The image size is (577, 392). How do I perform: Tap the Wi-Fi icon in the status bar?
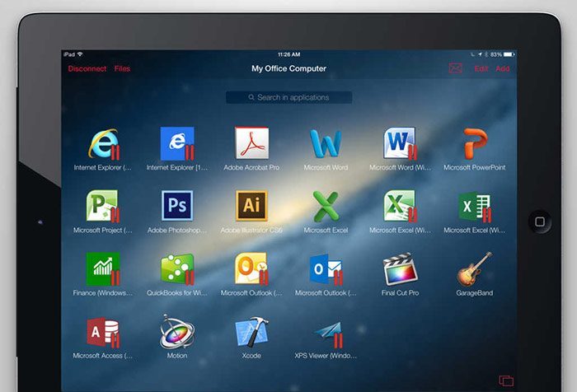[80, 54]
